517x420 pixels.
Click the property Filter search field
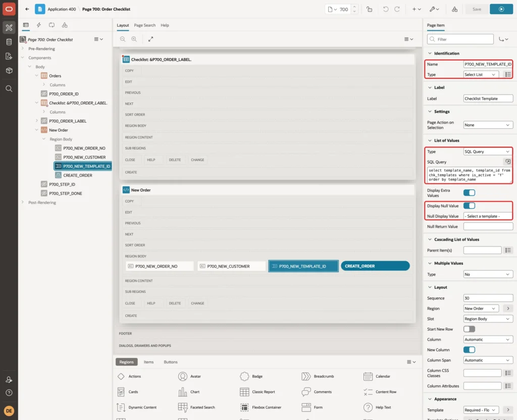pyautogui.click(x=460, y=39)
